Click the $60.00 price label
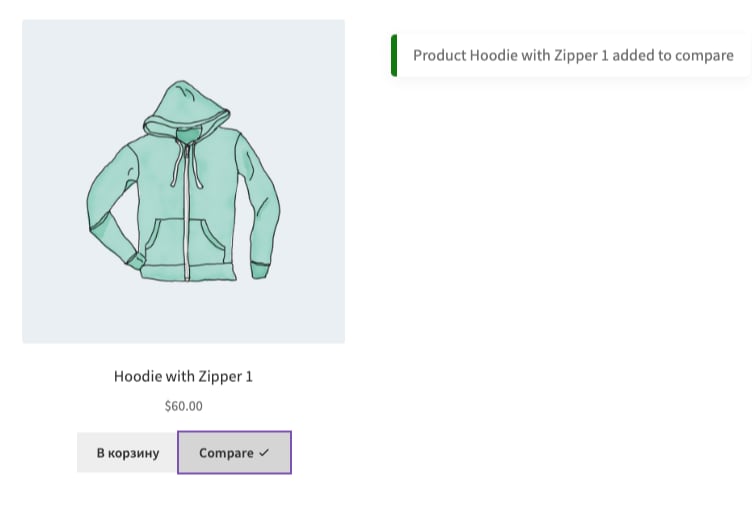 click(x=183, y=406)
